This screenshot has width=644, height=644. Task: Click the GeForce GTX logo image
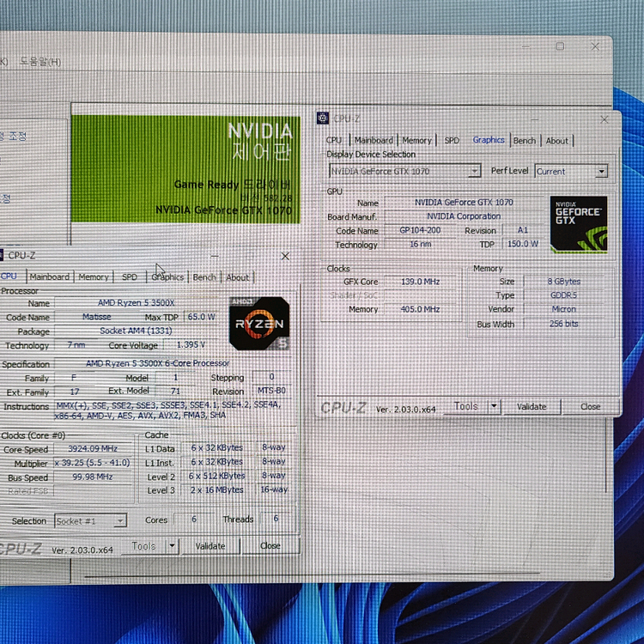[578, 224]
